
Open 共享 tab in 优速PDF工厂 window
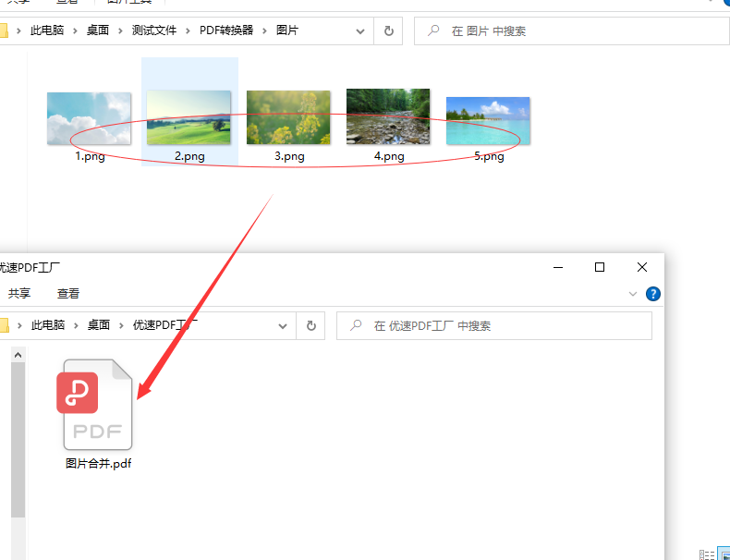click(x=19, y=293)
